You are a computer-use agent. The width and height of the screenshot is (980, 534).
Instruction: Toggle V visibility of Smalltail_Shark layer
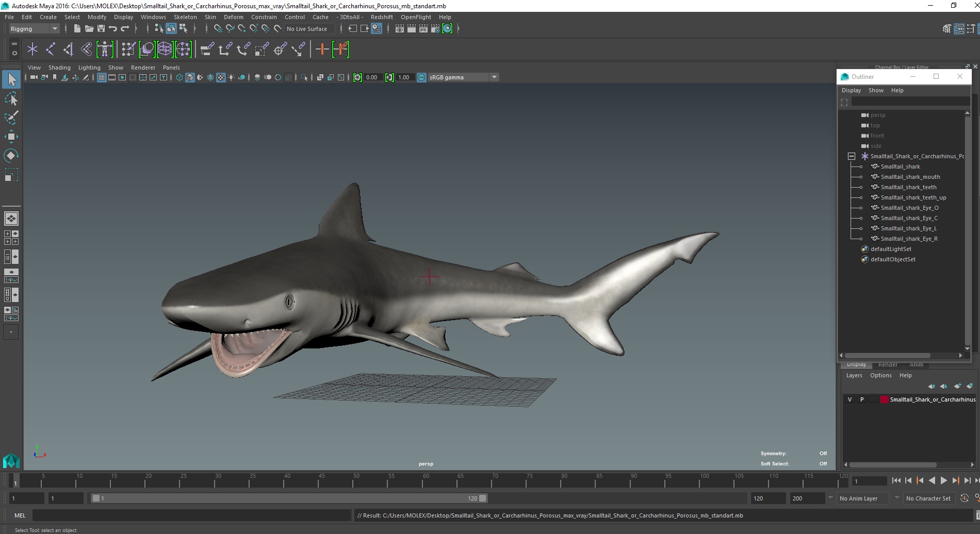point(850,399)
